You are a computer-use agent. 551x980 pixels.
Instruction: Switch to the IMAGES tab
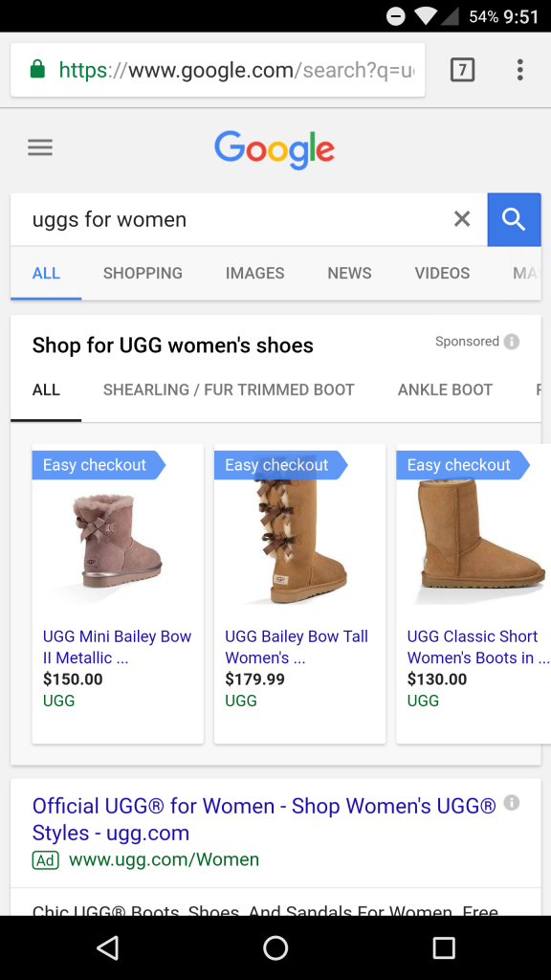coord(254,273)
